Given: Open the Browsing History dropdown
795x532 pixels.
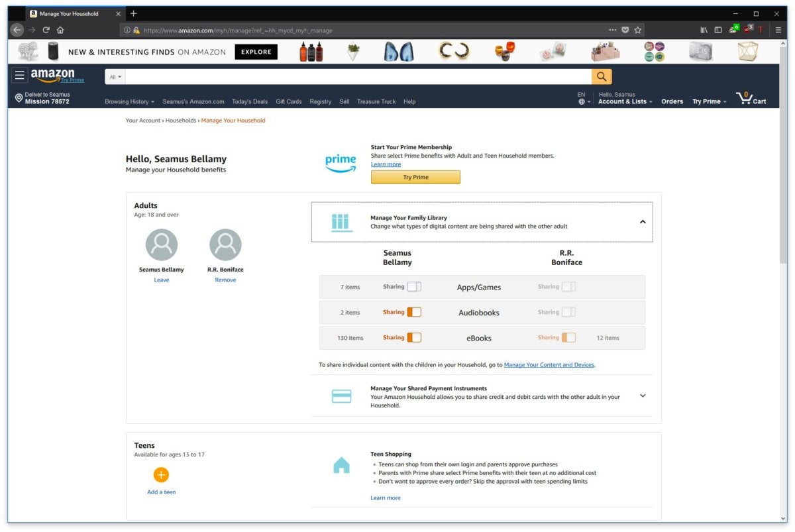Looking at the screenshot, I should [129, 101].
